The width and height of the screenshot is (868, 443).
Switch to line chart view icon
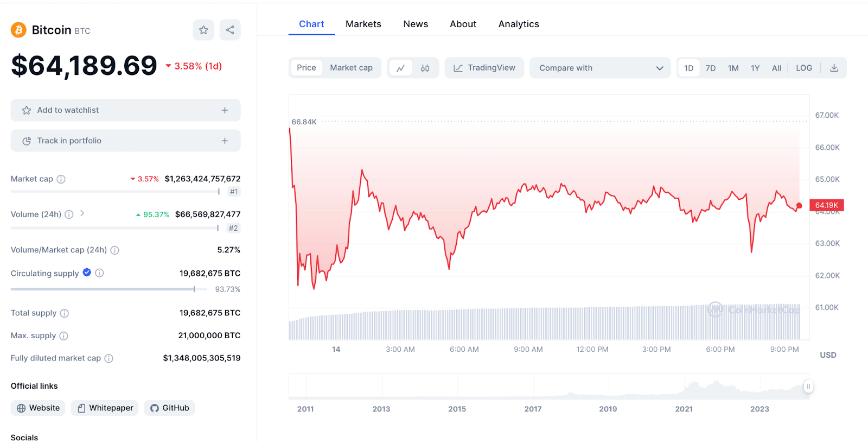click(401, 68)
